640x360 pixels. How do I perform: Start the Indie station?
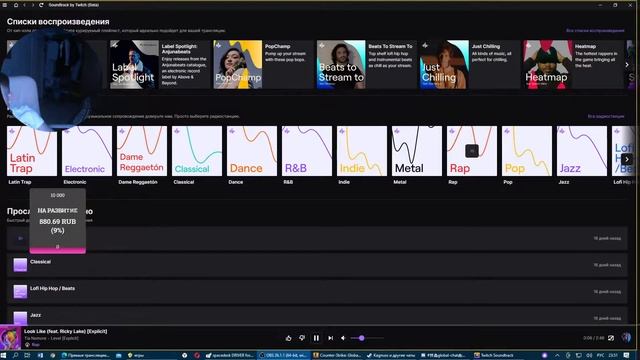point(362,151)
